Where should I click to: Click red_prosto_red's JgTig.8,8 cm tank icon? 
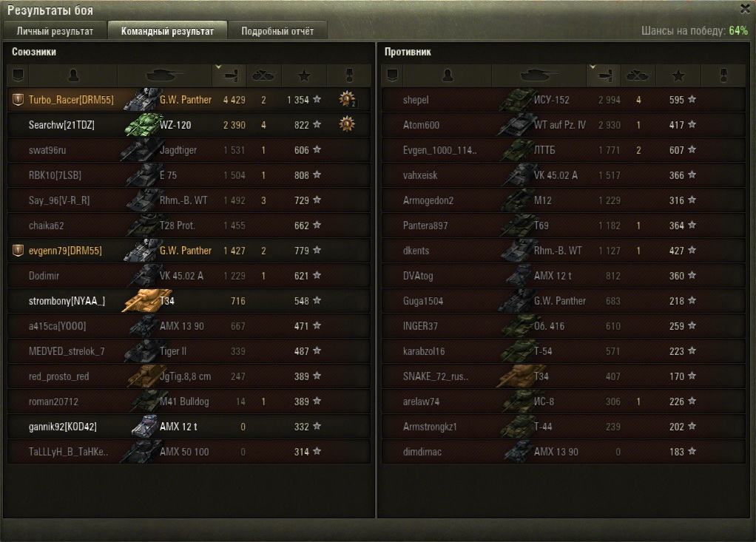coord(145,376)
